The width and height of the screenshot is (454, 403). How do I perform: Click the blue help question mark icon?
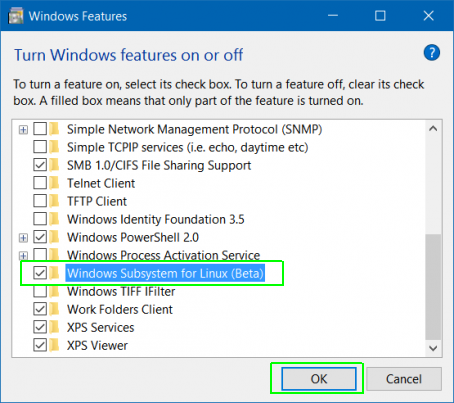click(432, 53)
